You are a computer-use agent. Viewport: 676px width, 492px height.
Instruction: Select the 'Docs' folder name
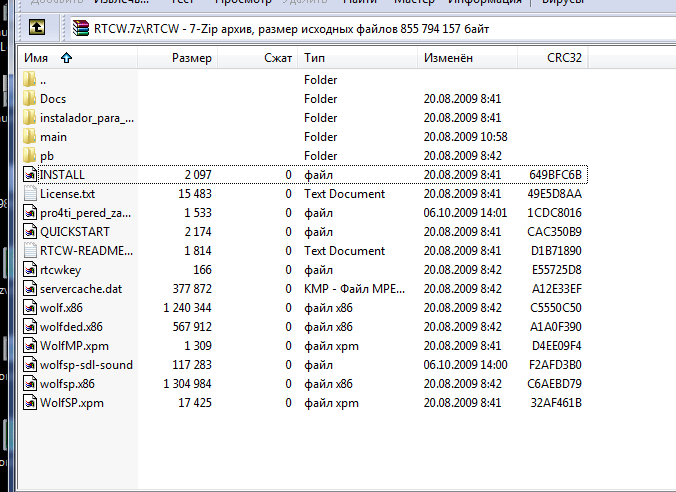53,99
